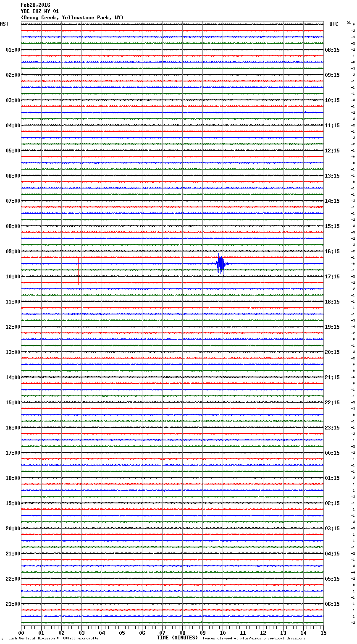Select the 08:00 MST row label
Screen dimensions: 357x644
click(x=13, y=226)
